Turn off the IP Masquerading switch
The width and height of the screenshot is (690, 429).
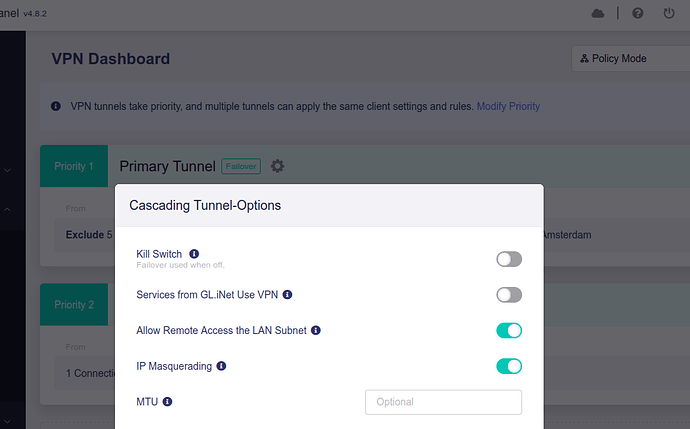[509, 366]
